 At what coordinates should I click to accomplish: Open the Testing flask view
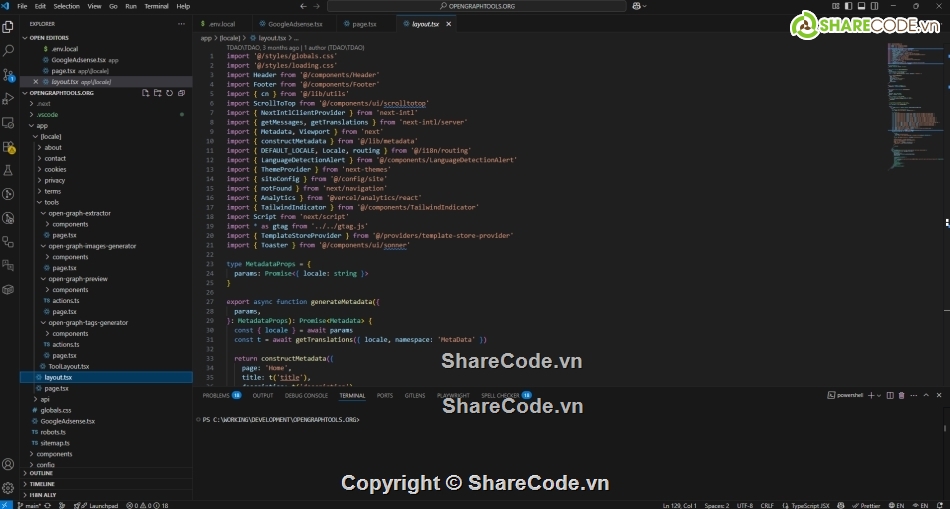pyautogui.click(x=8, y=170)
